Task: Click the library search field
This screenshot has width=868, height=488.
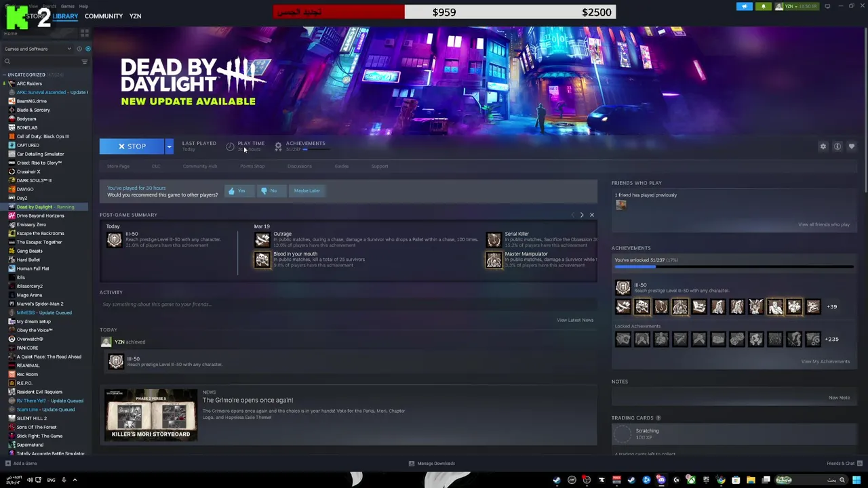Action: [41, 62]
